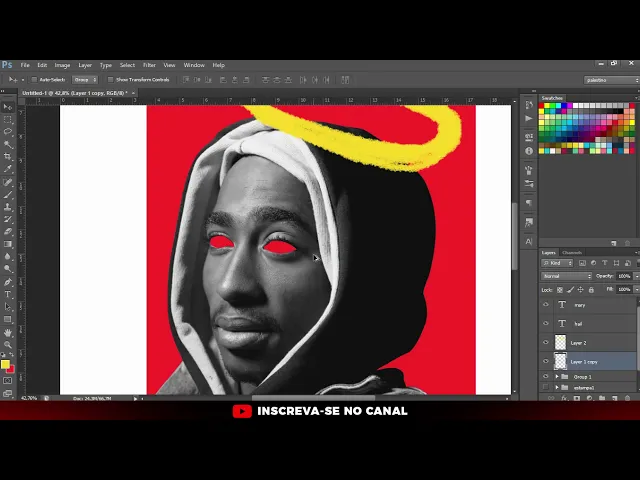Select the Crop tool
Screen dimensions: 640x480
click(8, 157)
